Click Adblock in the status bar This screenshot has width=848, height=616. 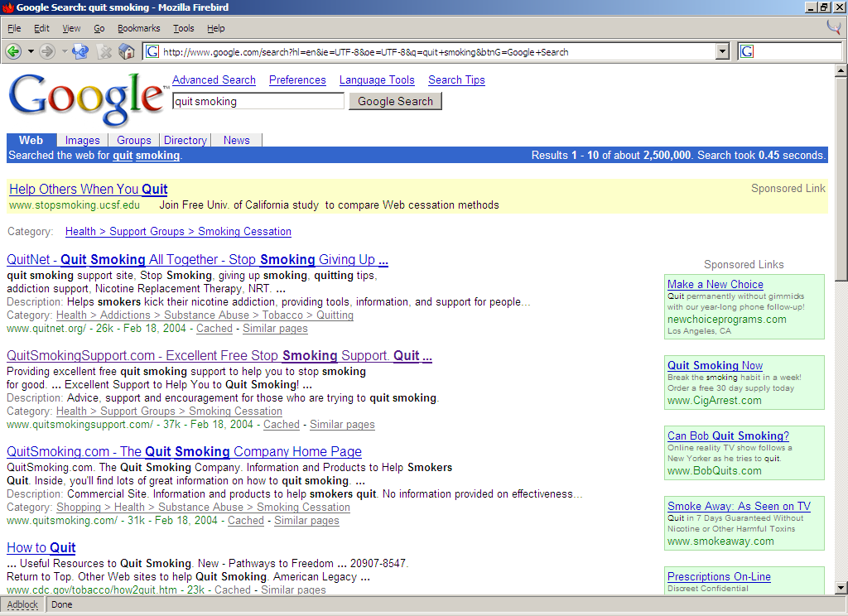click(x=22, y=604)
